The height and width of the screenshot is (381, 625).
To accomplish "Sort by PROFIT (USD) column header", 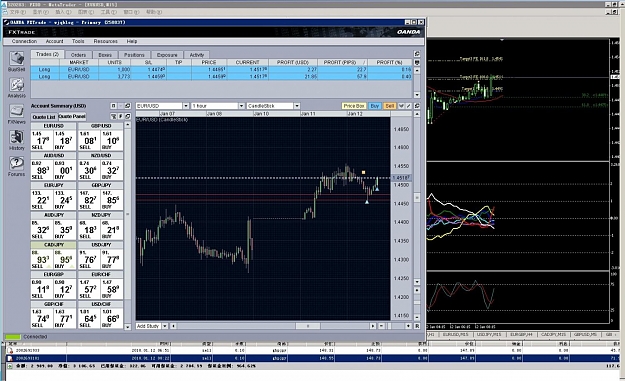I will [293, 62].
